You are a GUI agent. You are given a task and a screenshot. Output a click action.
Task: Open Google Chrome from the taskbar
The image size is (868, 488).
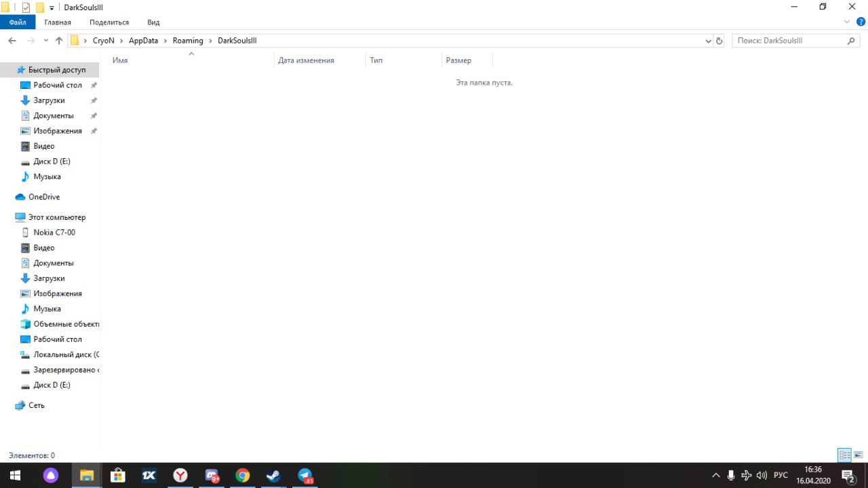tap(243, 475)
